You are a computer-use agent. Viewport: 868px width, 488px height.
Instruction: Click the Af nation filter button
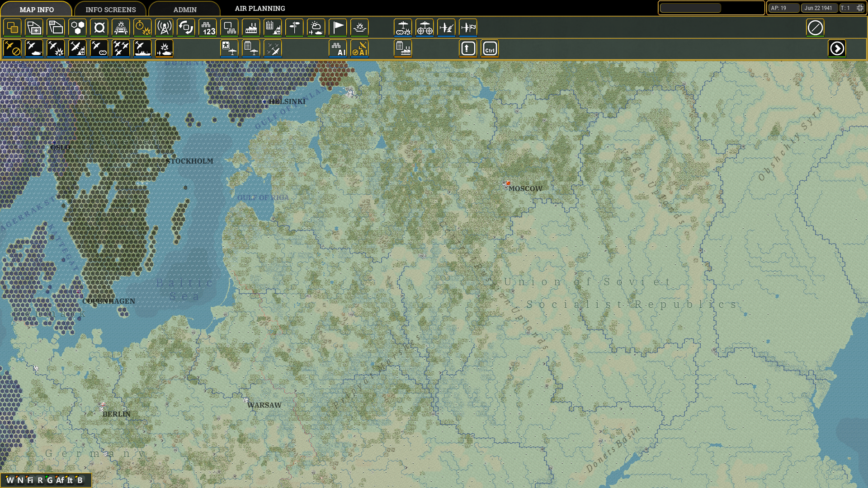(x=60, y=480)
